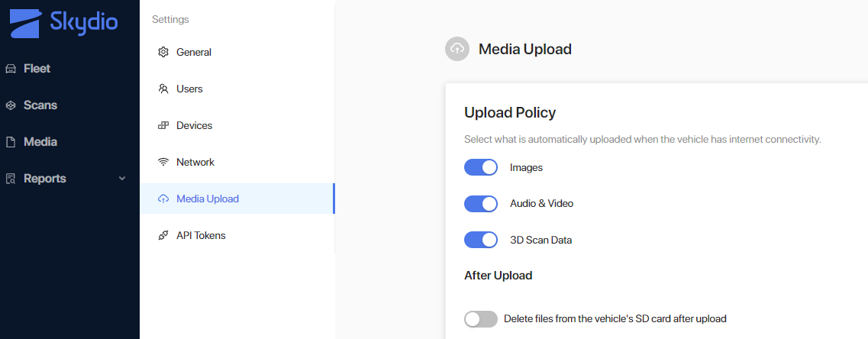Expand the Reports chevron
The image size is (868, 339).
point(122,179)
